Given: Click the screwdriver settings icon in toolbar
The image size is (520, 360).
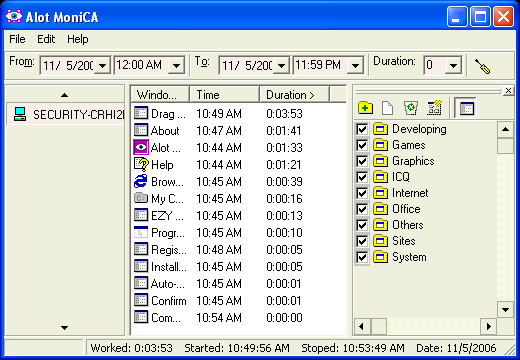Looking at the screenshot, I should pos(482,66).
